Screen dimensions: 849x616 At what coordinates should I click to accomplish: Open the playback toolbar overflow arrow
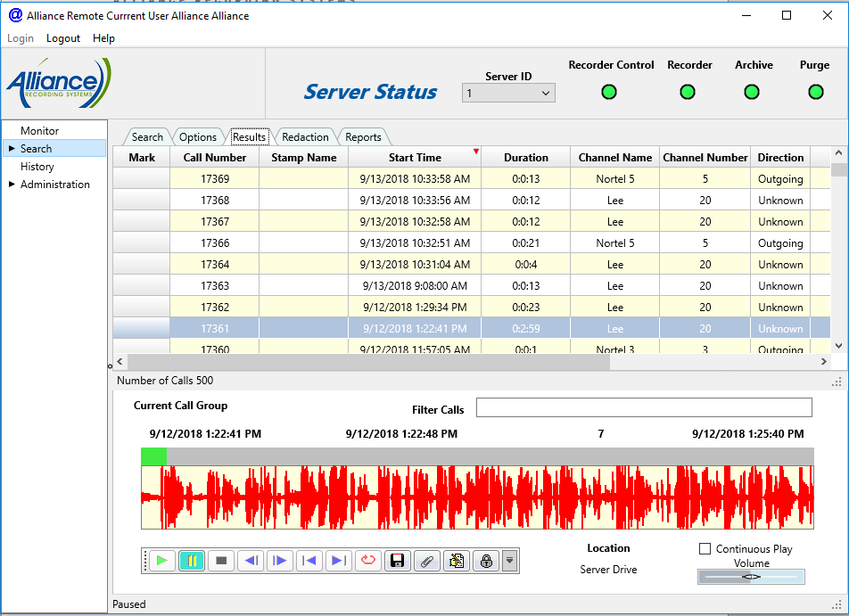(509, 560)
